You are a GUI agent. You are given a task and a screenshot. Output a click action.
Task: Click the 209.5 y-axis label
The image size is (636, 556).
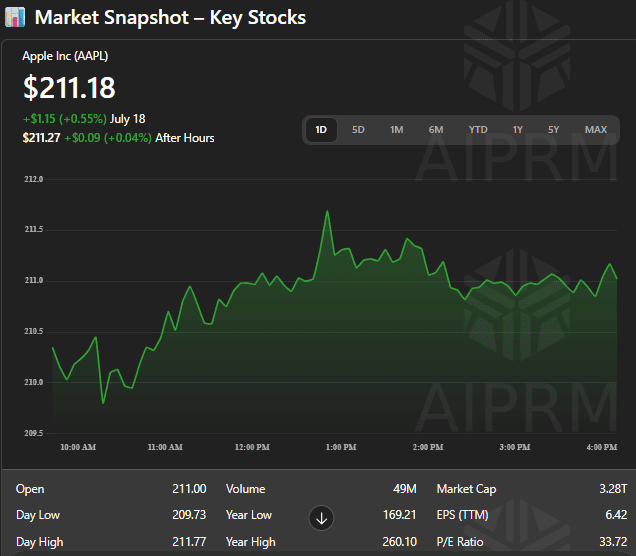click(33, 433)
